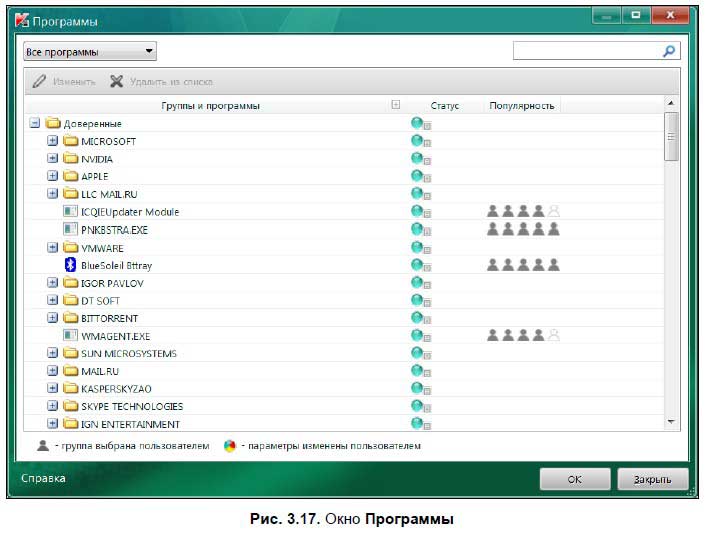This screenshot has height=533, width=705.
Task: Click popularity rating of PNKBSTRA.EXE
Action: pos(523,229)
